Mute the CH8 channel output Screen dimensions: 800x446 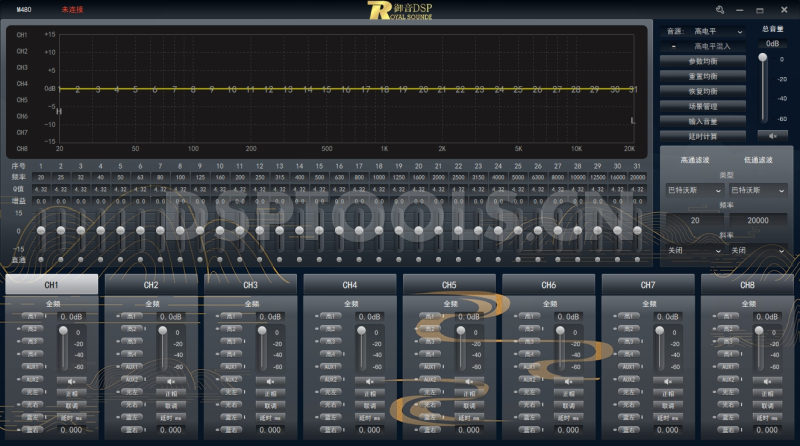pyautogui.click(x=768, y=381)
